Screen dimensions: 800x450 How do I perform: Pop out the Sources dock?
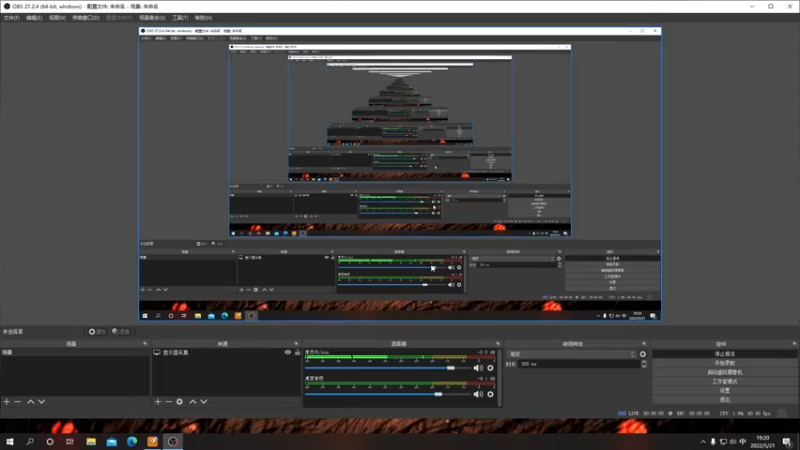coord(296,344)
